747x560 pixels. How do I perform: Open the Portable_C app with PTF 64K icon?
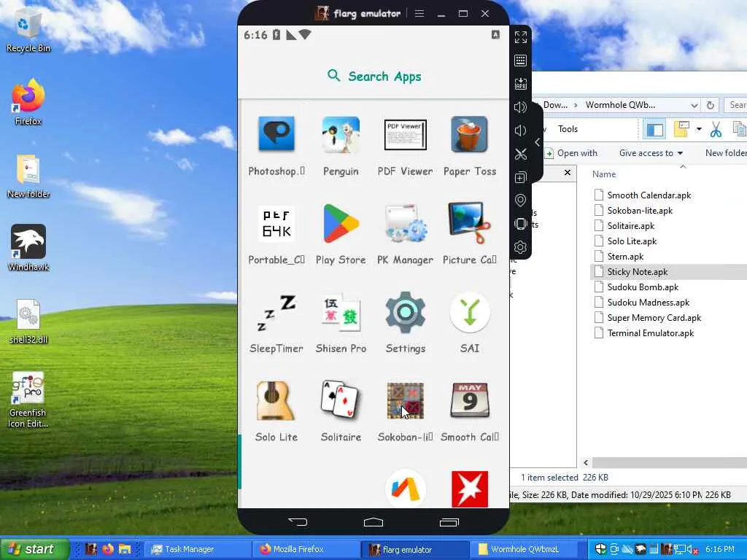[x=276, y=223]
